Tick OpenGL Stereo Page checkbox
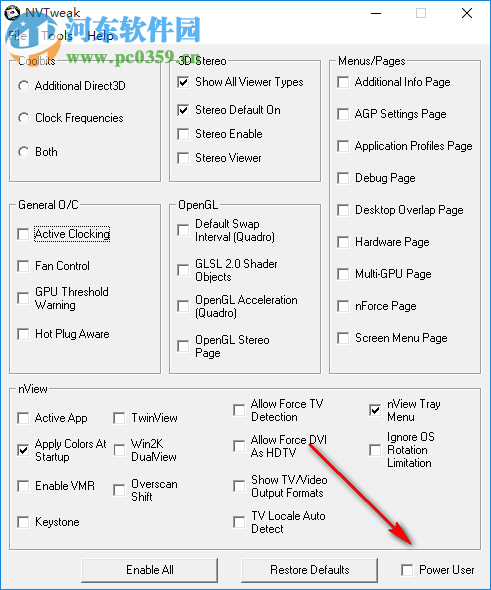 pyautogui.click(x=183, y=346)
